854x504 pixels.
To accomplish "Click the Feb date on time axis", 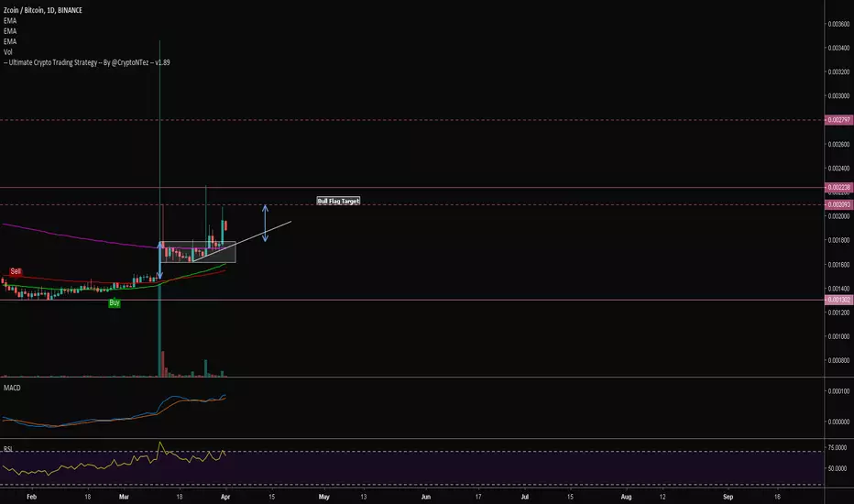I will (31, 497).
